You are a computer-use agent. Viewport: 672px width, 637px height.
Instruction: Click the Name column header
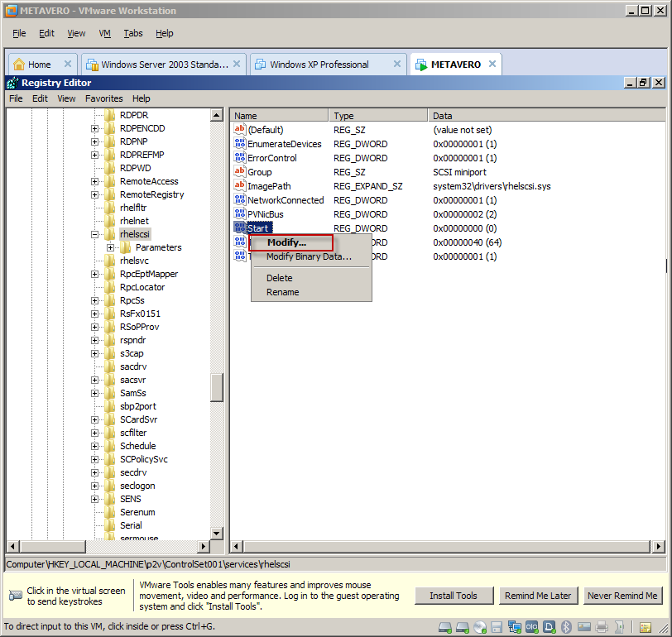point(280,116)
